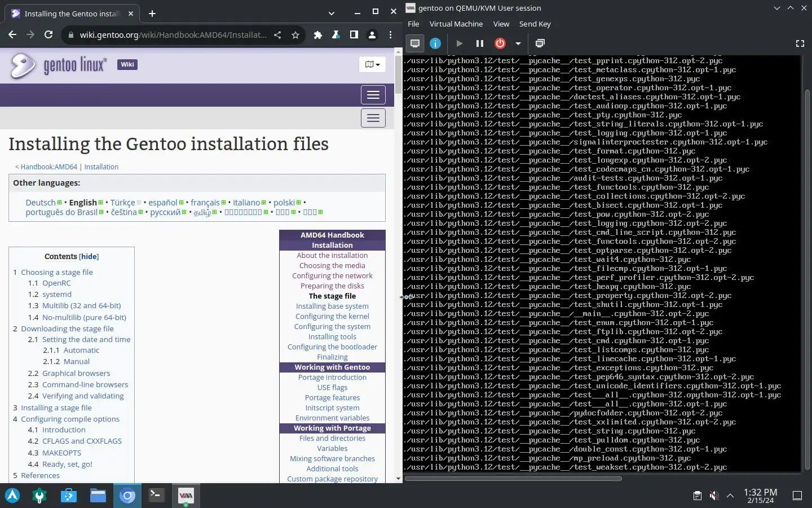Open Chrome profile avatar

point(372,35)
